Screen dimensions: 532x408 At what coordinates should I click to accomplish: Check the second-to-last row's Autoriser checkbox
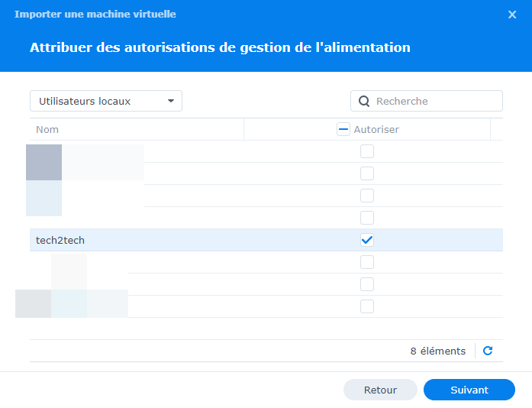(x=367, y=284)
